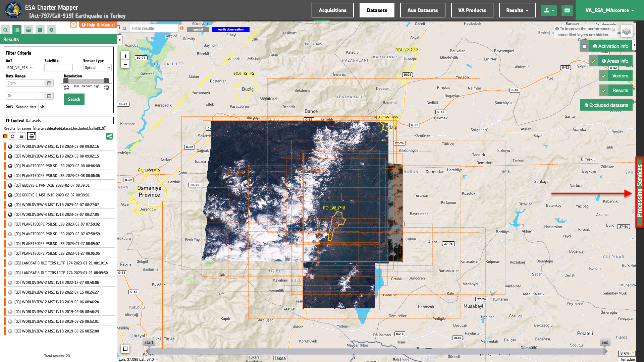This screenshot has width=644, height=362.
Task: Zoom in on the map
Action: coord(125,56)
